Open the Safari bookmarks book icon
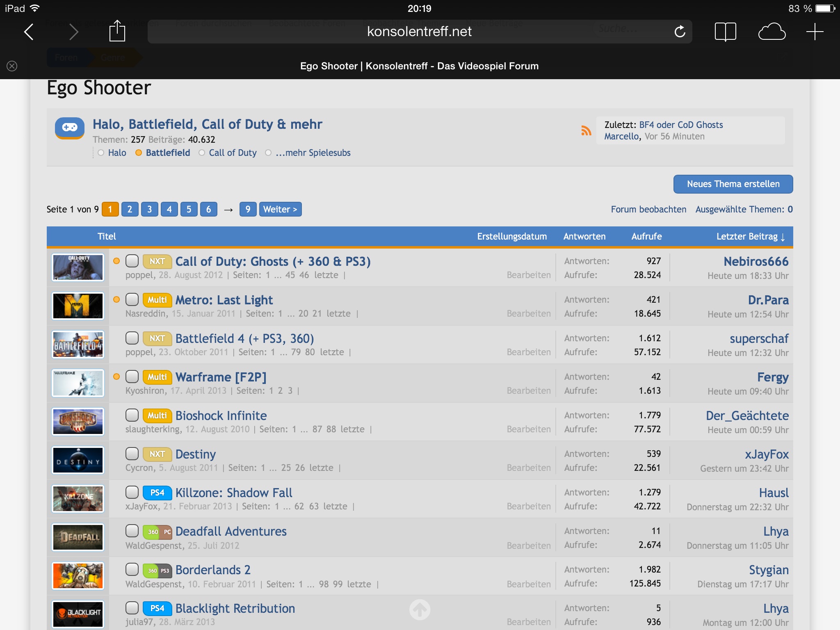The image size is (840, 630). [725, 32]
